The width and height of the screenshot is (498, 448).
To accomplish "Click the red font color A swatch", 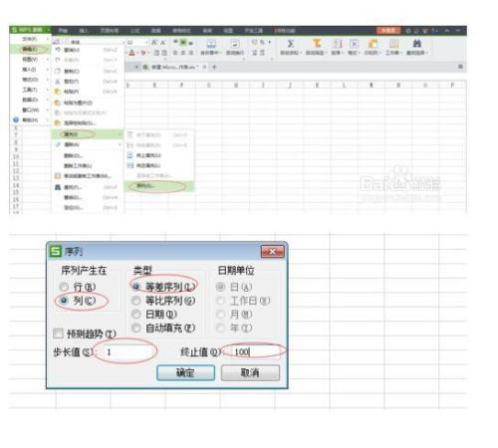I will coord(131,53).
